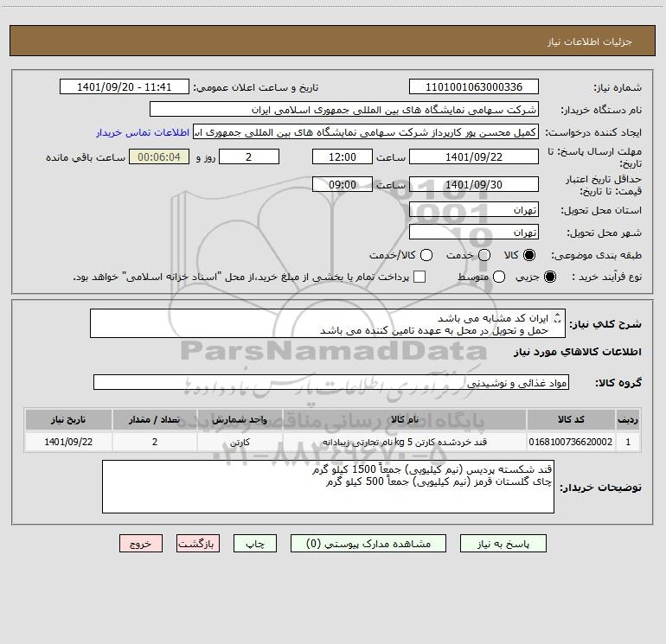The height and width of the screenshot is (644, 666).
Task: Click the days remaining field showing 2
Action: (x=249, y=156)
